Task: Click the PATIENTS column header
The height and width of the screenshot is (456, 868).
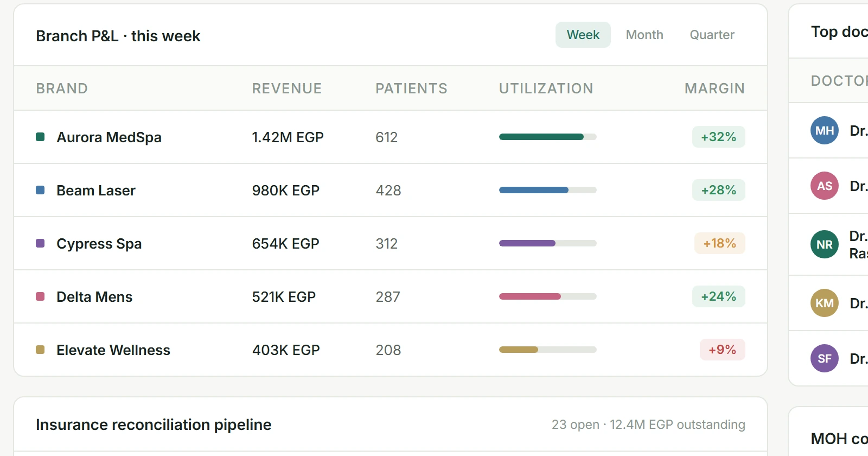Action: tap(412, 88)
